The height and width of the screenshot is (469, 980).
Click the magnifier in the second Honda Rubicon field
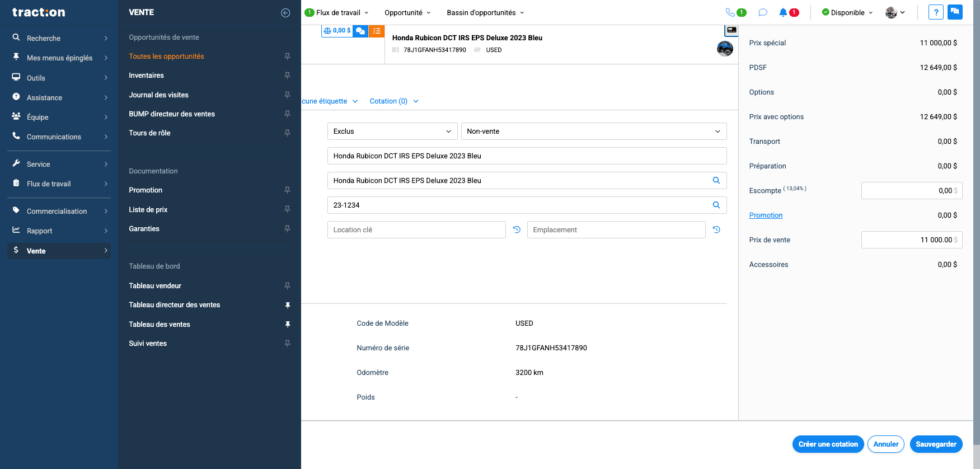[716, 181]
